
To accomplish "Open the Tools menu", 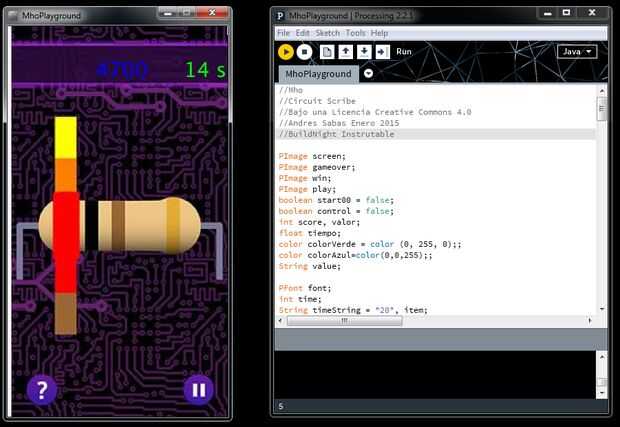I will coord(355,33).
